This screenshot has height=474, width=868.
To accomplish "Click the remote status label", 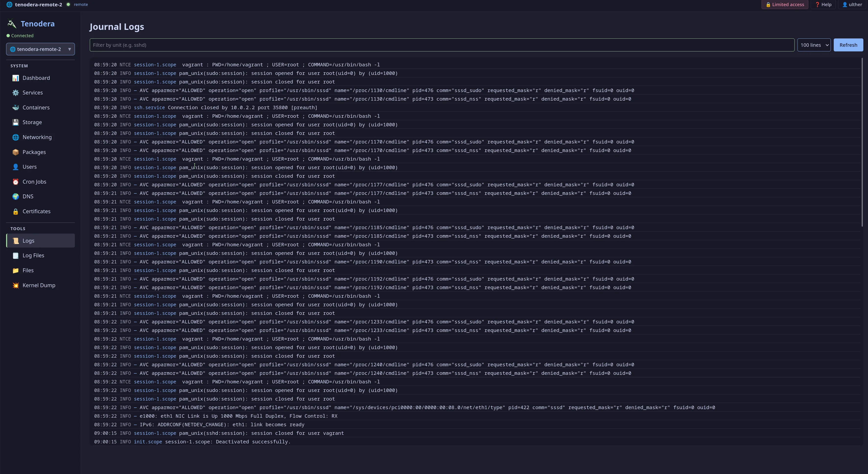I will [81, 4].
